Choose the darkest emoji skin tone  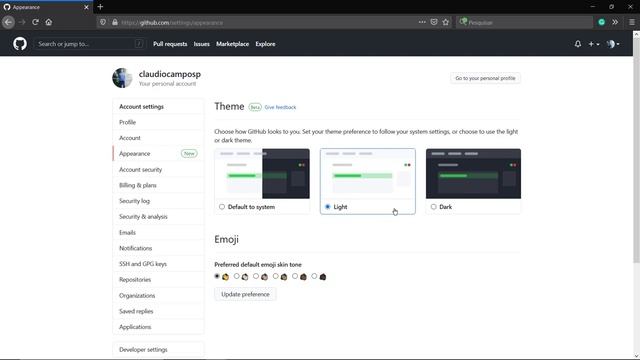(x=314, y=276)
